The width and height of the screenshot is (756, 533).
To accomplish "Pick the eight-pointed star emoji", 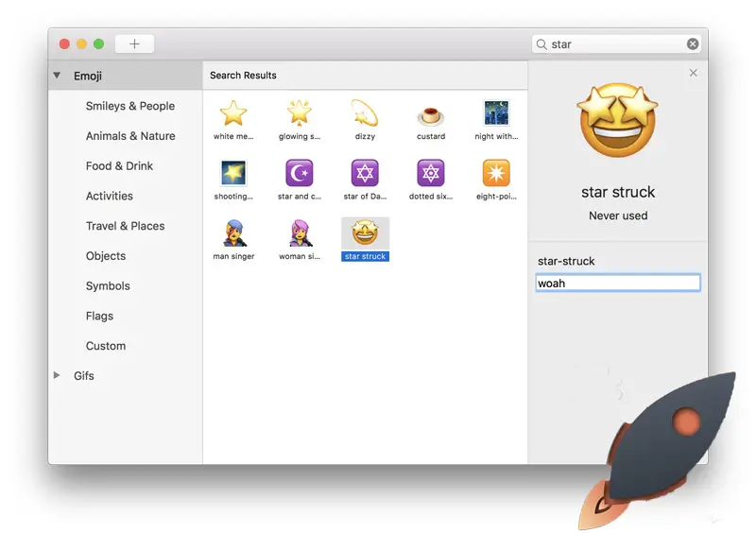I will 496,173.
